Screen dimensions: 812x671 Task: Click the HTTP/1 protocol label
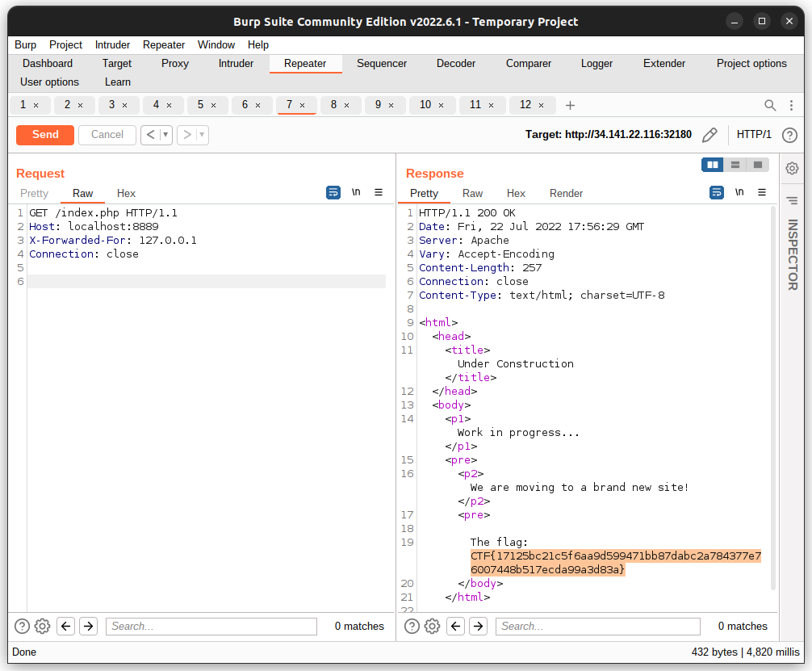754,135
